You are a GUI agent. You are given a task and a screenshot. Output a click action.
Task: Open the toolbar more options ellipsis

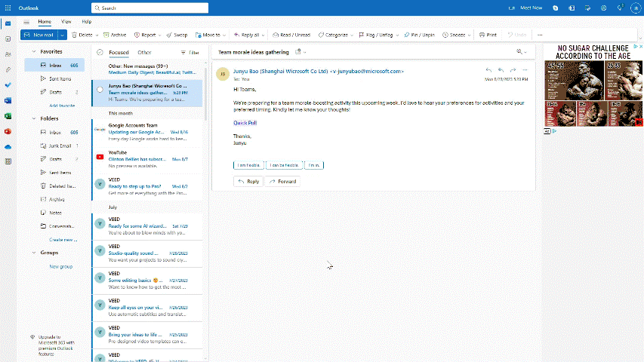pos(540,35)
